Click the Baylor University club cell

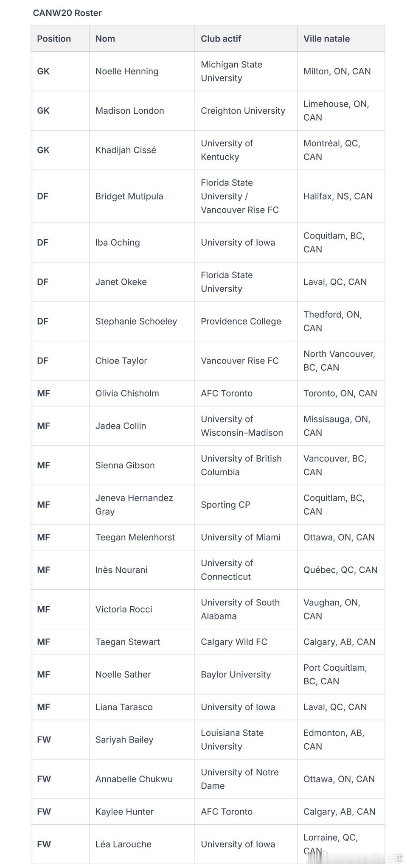click(246, 675)
